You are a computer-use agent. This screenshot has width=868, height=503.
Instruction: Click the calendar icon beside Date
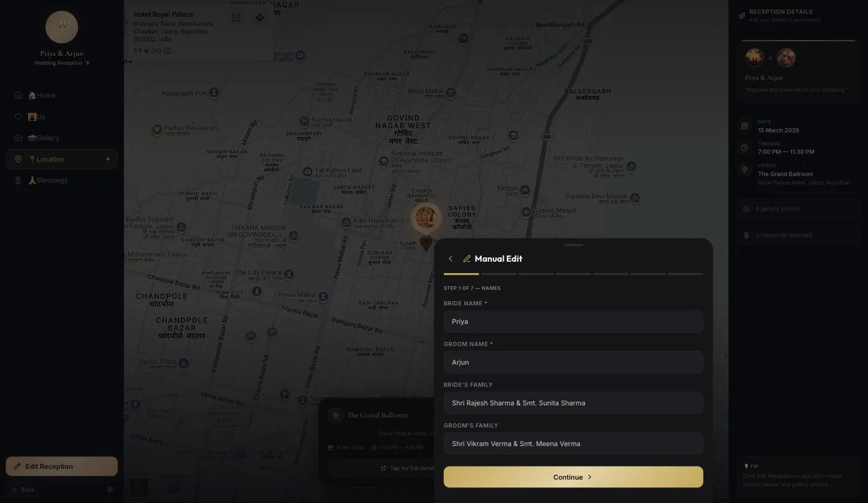click(x=744, y=126)
